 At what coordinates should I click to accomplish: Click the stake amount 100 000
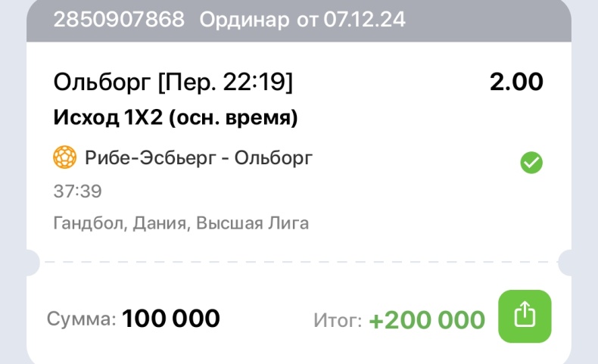point(171,319)
